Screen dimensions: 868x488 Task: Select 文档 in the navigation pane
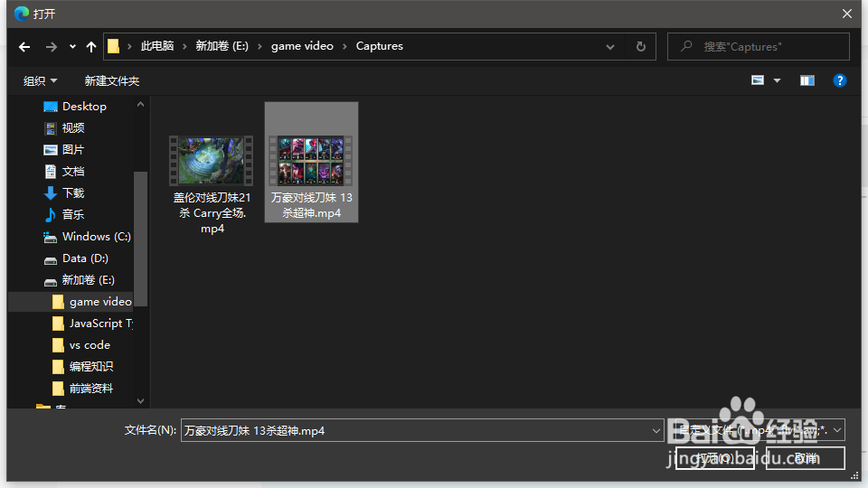pyautogui.click(x=73, y=172)
